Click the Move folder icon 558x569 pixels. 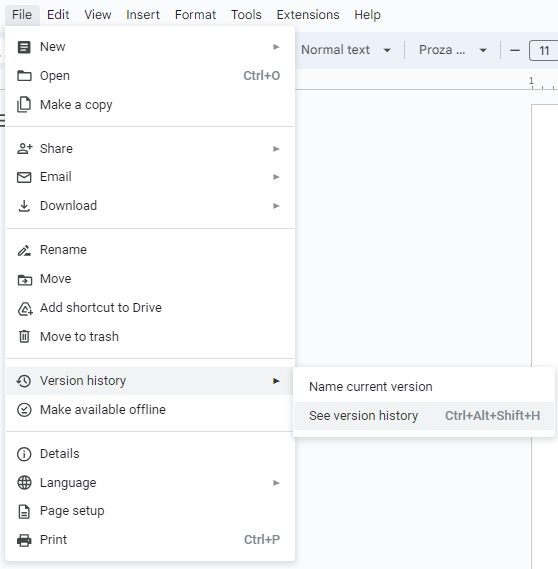[24, 279]
